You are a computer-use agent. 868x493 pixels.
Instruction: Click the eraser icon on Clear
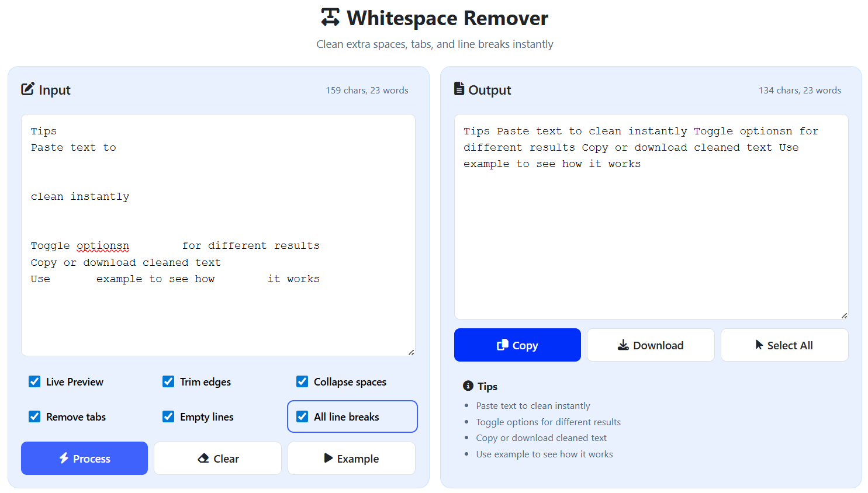(x=203, y=459)
